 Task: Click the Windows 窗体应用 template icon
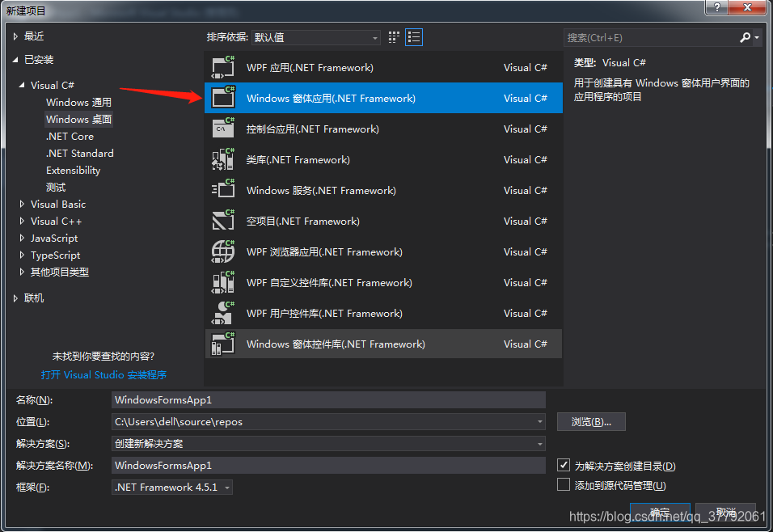click(223, 98)
